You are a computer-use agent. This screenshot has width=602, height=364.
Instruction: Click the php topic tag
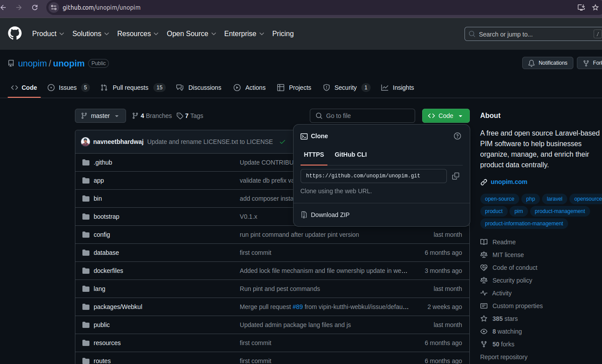point(531,199)
